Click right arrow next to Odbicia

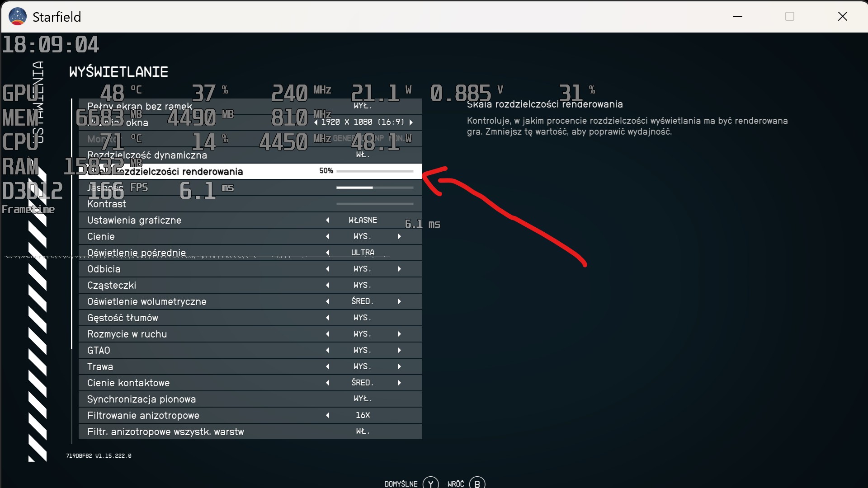(399, 269)
